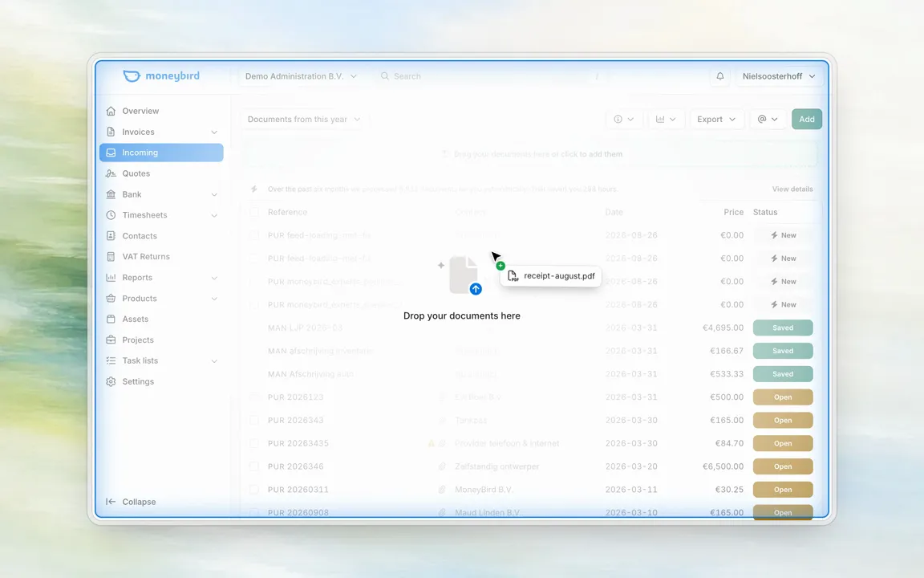The height and width of the screenshot is (578, 924).
Task: Click the lightning bolt beside the six-months notice
Action: [254, 189]
